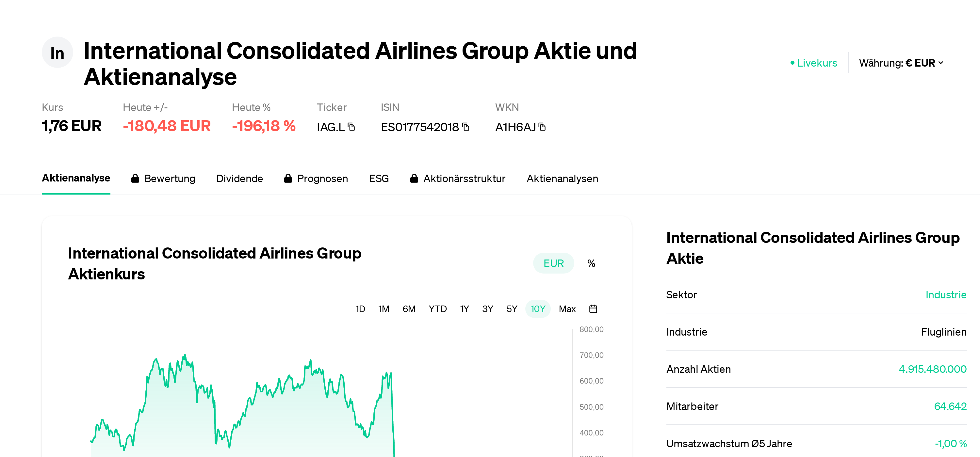Select the Max chart period

(x=567, y=309)
